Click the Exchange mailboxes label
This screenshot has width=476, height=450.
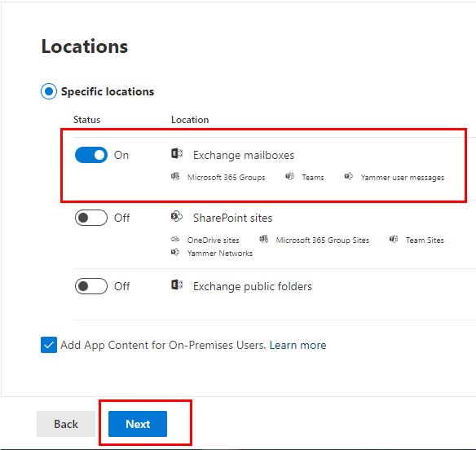(x=244, y=155)
